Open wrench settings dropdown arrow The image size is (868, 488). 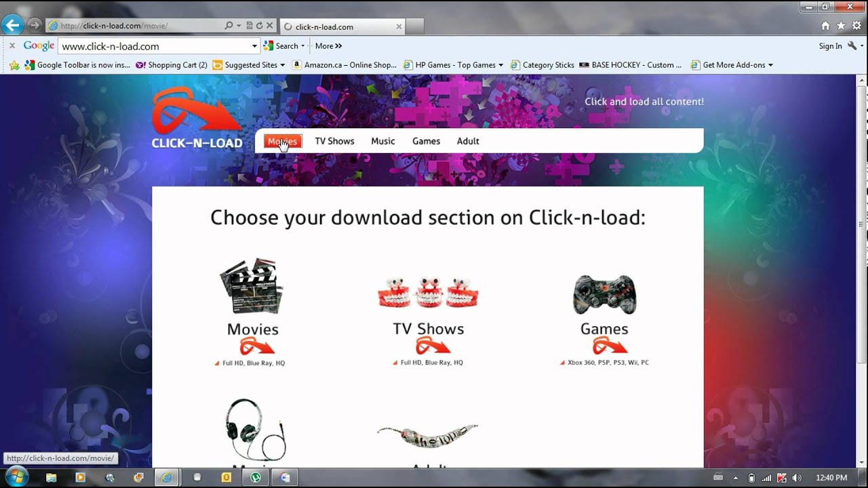tap(862, 46)
